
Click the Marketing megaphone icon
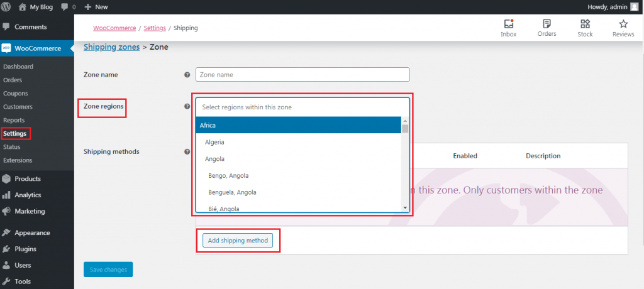[6, 212]
